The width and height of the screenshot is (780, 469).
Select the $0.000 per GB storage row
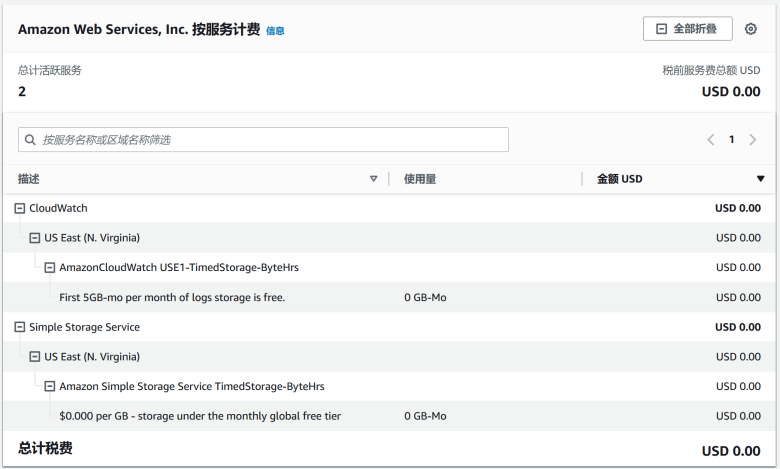tap(200, 416)
